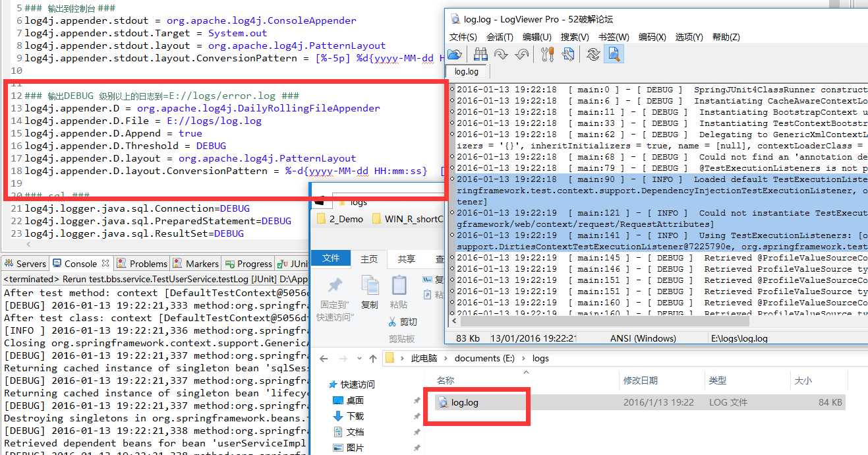
Task: Switch to the Problems tab in Eclipse
Action: click(142, 263)
